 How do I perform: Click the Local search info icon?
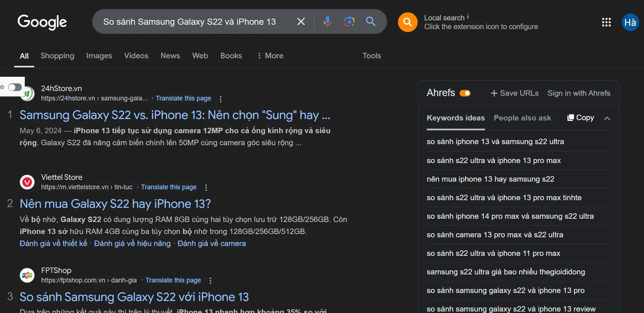(x=468, y=17)
